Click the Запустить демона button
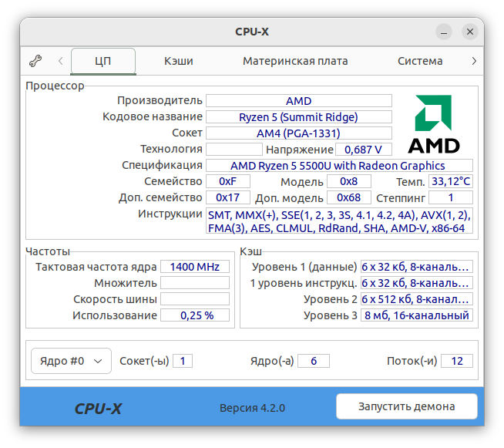 (407, 406)
